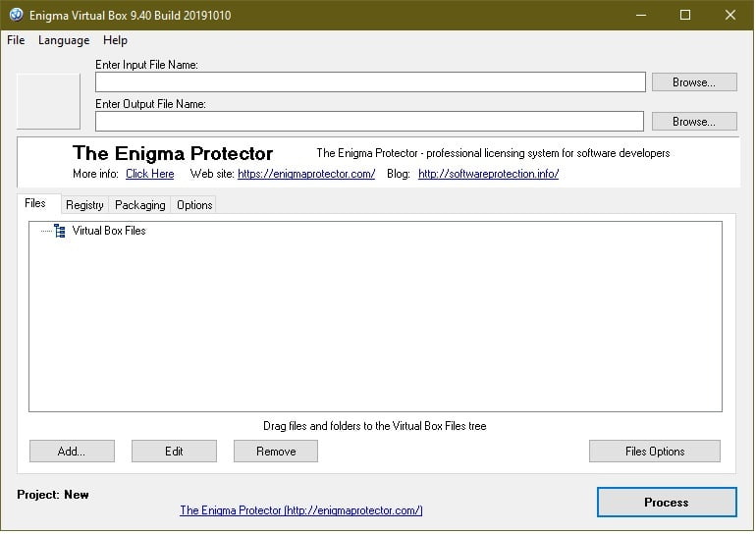Click the empty application icon preview box
Screen dimensions: 756x534
(49, 101)
